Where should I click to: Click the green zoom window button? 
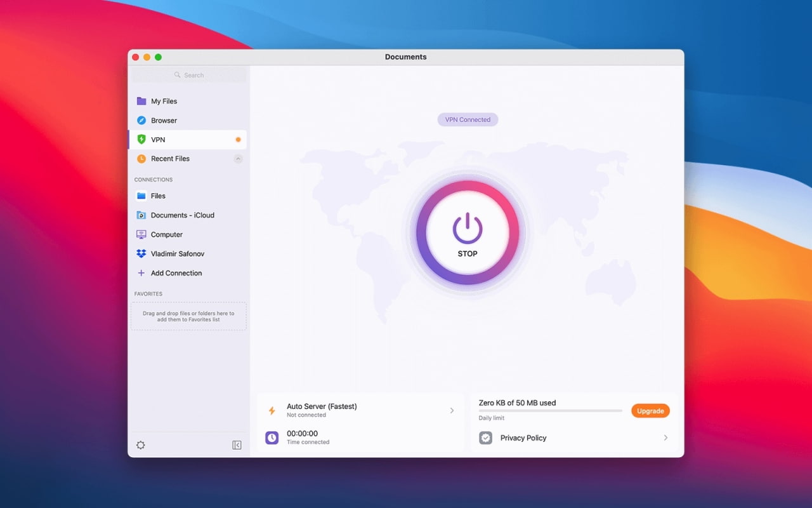(158, 57)
